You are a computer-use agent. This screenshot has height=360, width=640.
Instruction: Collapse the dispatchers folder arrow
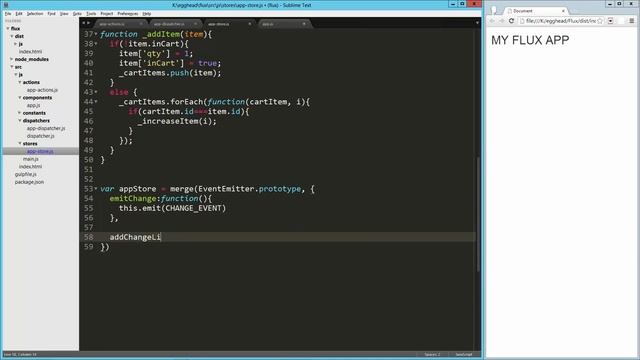coord(19,121)
